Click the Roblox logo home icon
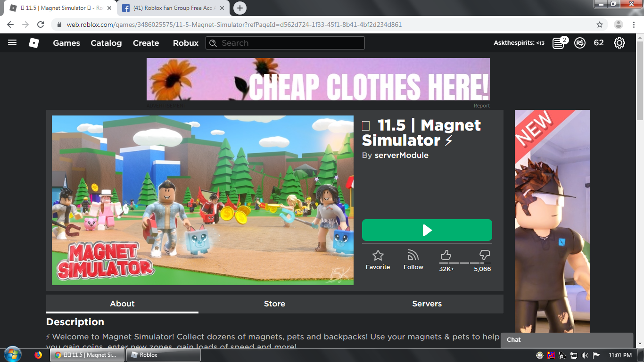 coord(34,43)
